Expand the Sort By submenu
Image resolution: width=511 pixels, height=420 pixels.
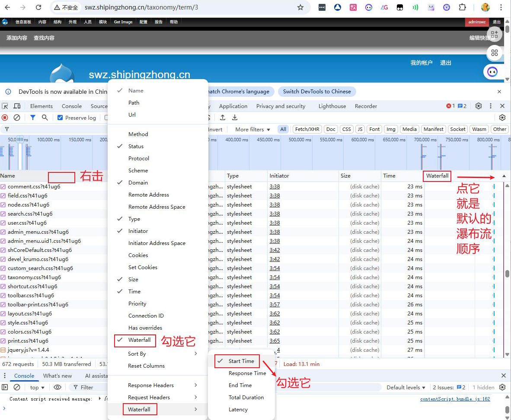click(x=162, y=354)
